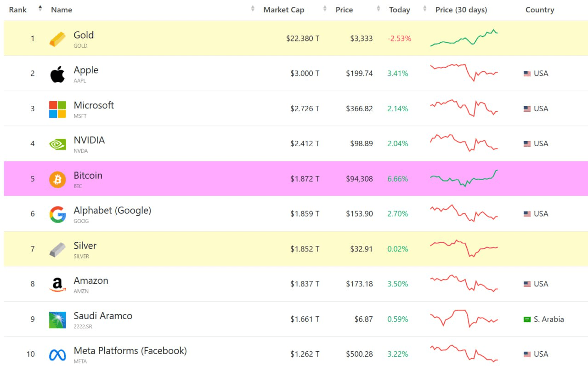The image size is (588, 366).
Task: Click Apple market cap $3.000 T
Action: click(x=305, y=74)
